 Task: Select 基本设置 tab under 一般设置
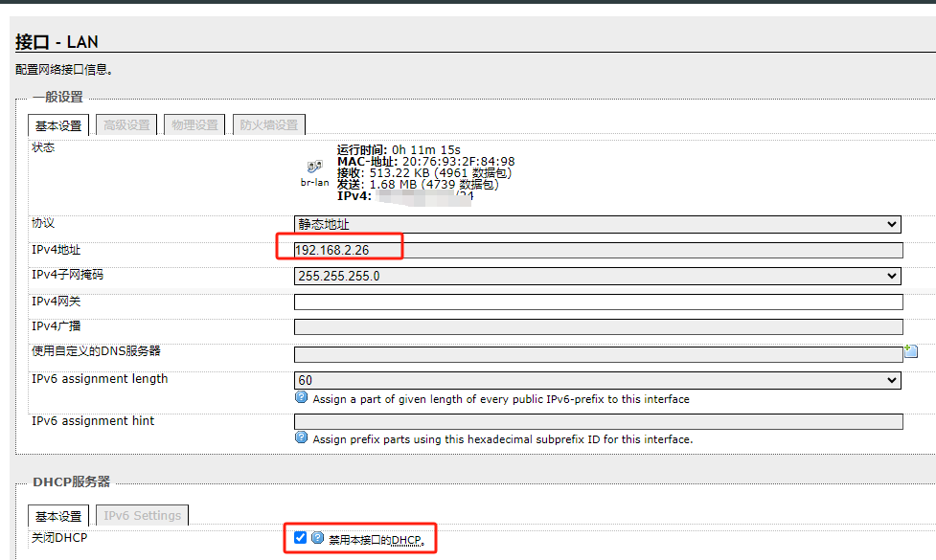tap(58, 125)
